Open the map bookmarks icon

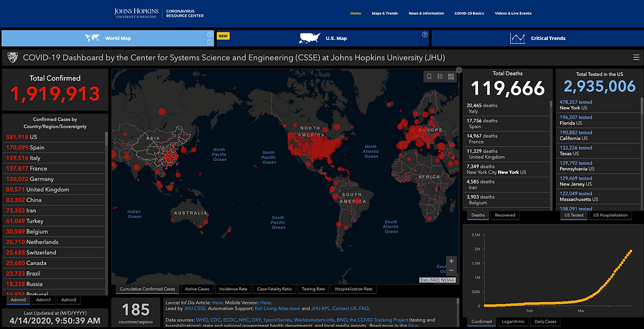point(429,77)
